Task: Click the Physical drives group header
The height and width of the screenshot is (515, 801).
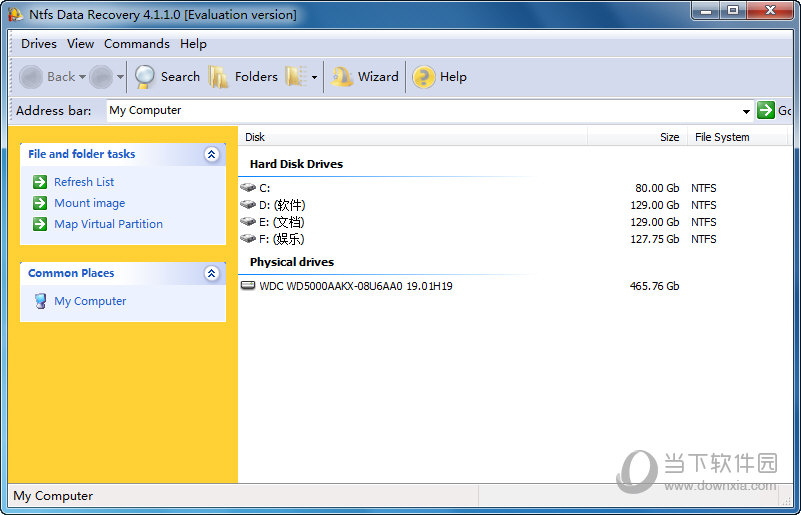Action: (292, 262)
